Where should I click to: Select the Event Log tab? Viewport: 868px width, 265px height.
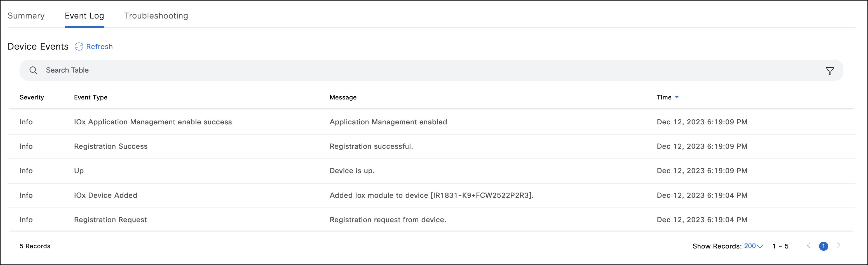click(84, 16)
